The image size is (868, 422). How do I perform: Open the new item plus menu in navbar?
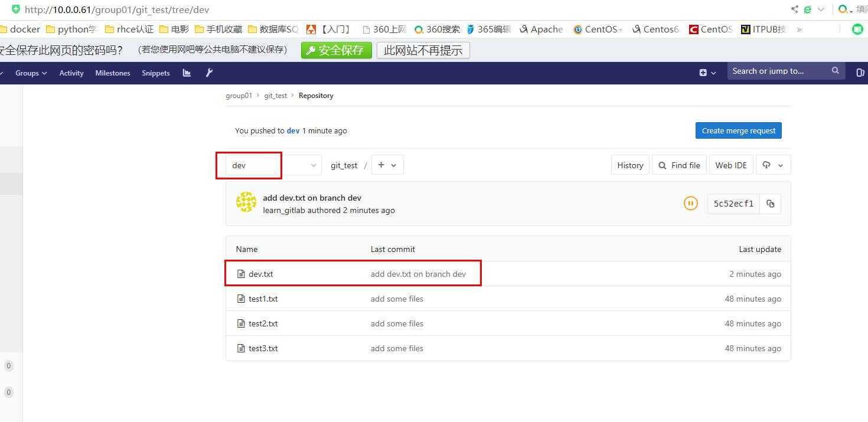[707, 73]
